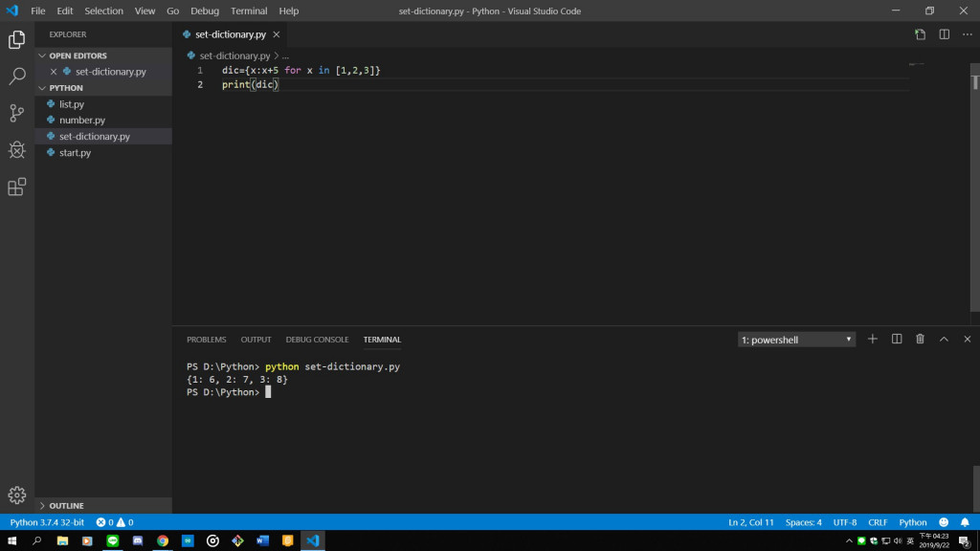Show errors and warnings count in status bar
This screenshot has height=551, width=980.
pos(115,522)
